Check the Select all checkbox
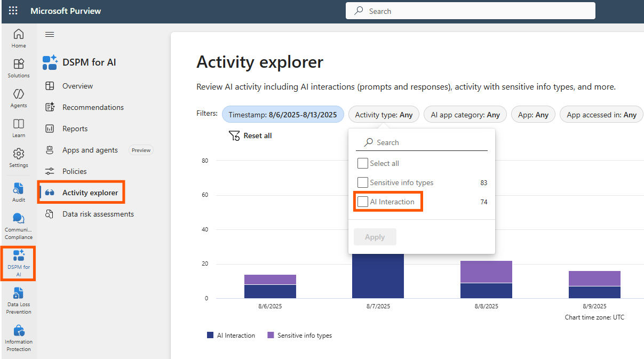The height and width of the screenshot is (359, 644). (363, 163)
